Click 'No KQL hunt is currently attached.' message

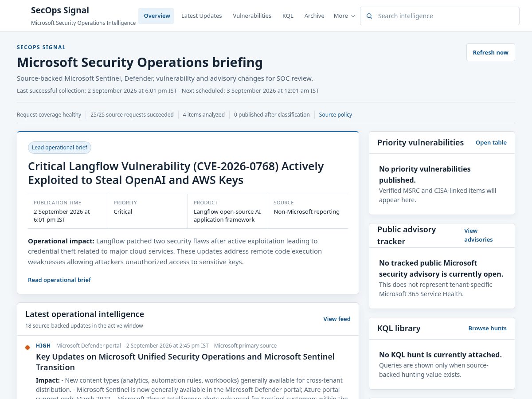440,355
